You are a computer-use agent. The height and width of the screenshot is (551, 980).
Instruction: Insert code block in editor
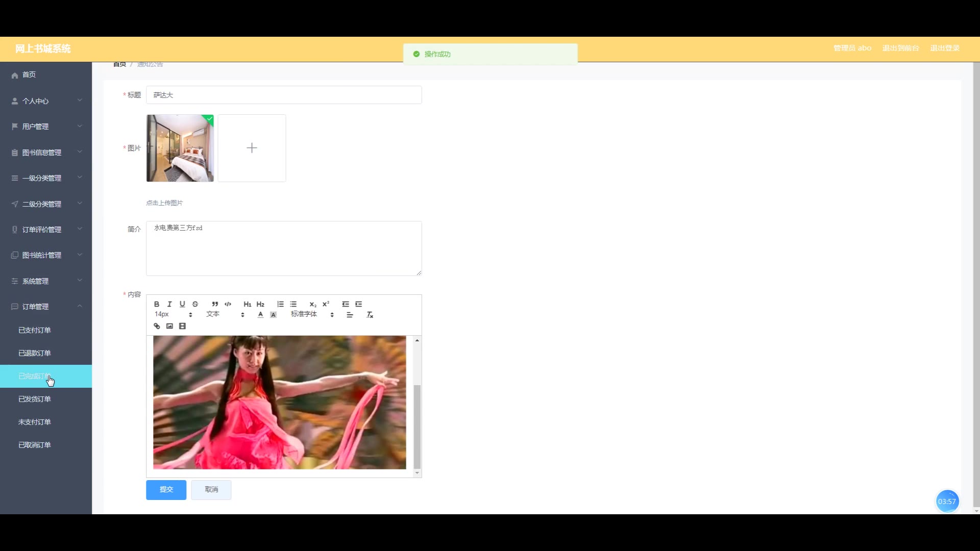[x=228, y=304]
